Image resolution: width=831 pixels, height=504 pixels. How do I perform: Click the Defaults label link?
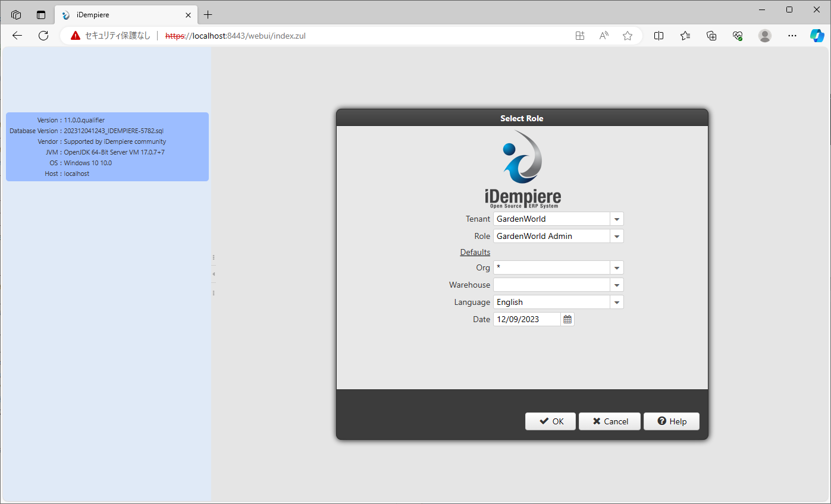coord(475,252)
